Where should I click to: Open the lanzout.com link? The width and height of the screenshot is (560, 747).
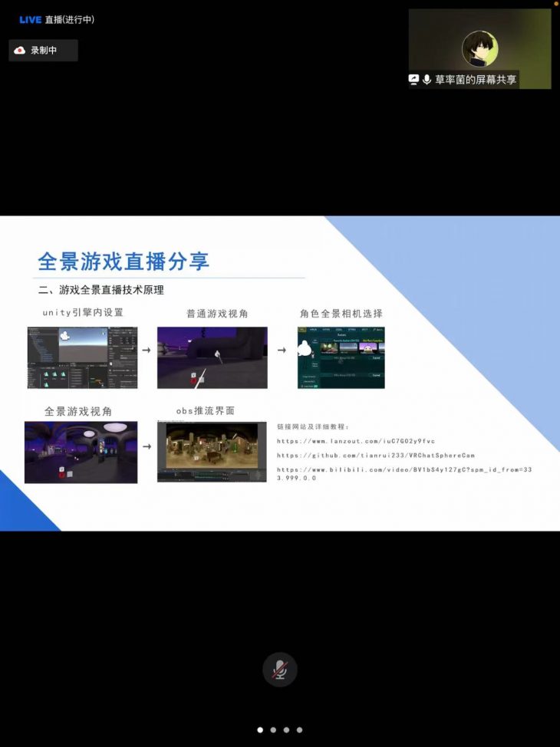pos(356,441)
